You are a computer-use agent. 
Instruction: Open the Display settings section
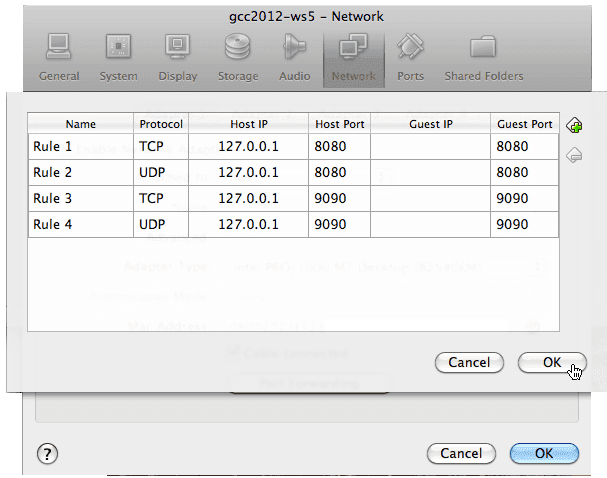click(177, 57)
